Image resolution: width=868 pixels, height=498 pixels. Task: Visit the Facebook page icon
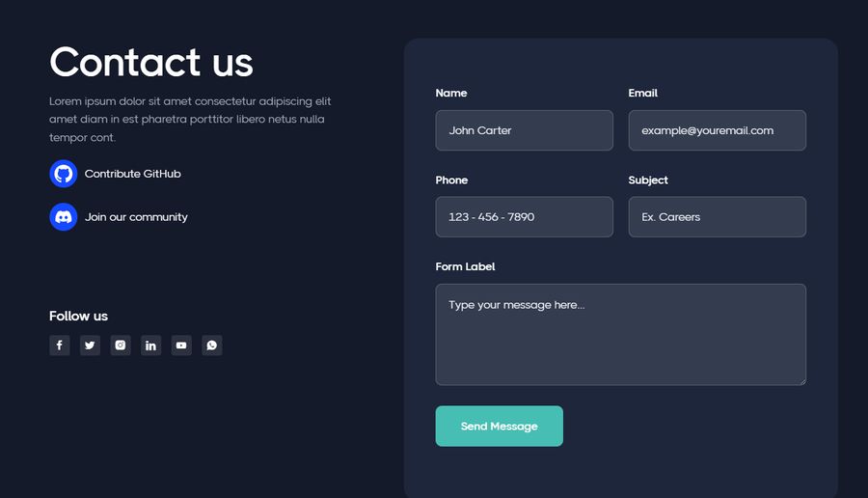(x=59, y=346)
